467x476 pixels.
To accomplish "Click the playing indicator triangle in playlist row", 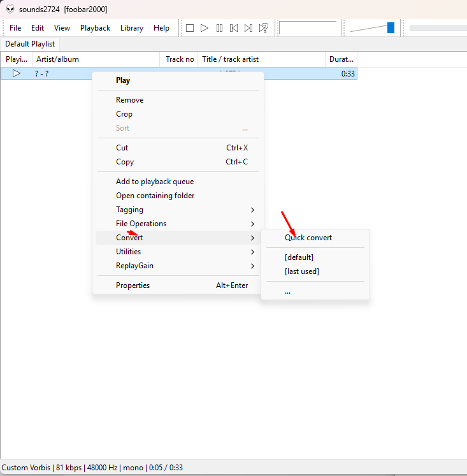I will click(17, 73).
